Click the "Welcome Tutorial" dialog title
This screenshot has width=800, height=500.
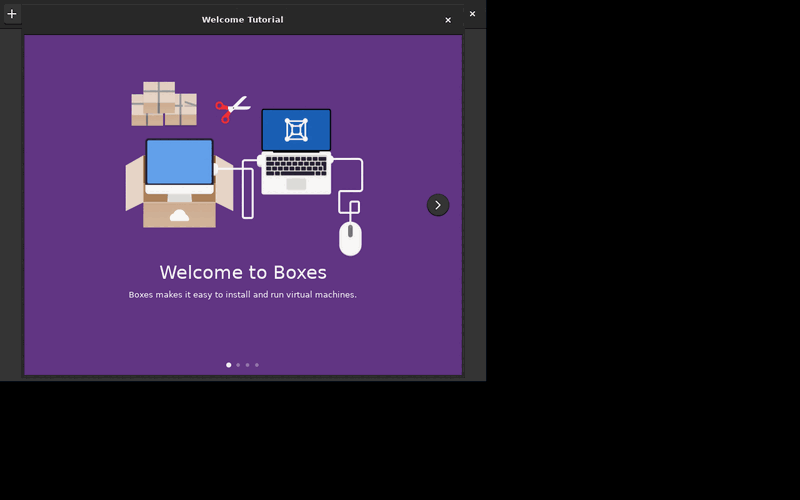242,20
